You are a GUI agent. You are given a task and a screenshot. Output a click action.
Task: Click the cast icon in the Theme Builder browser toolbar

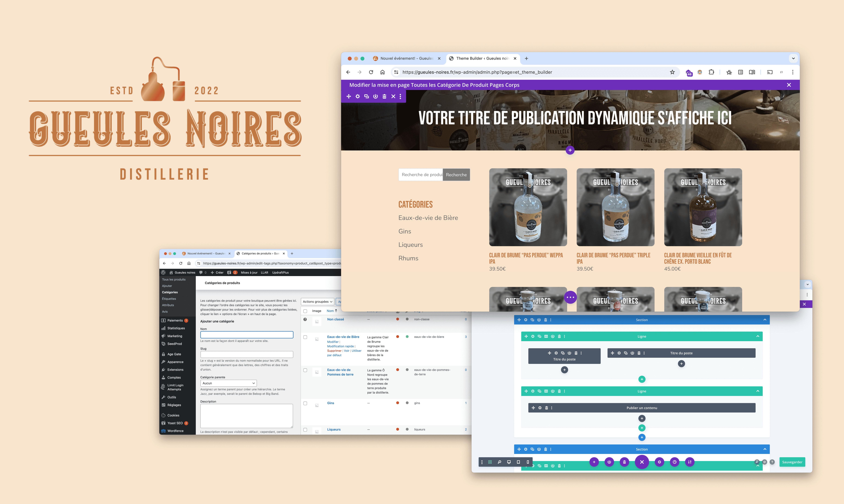pos(770,72)
